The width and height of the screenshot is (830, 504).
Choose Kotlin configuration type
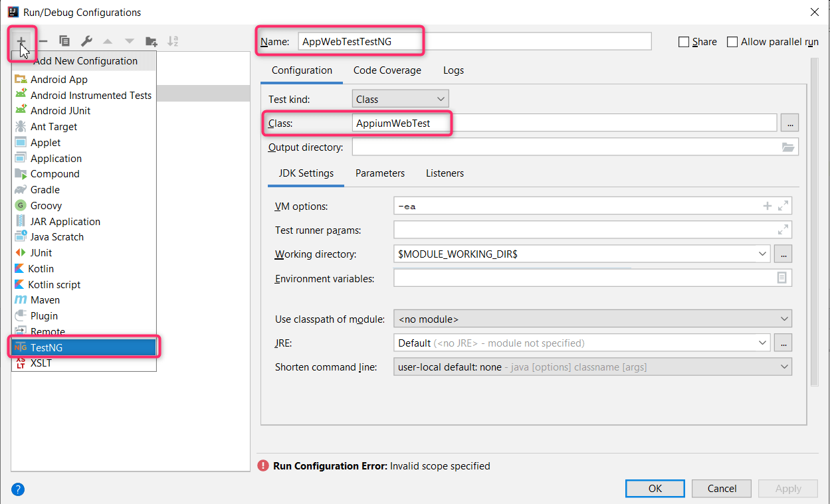84,268
